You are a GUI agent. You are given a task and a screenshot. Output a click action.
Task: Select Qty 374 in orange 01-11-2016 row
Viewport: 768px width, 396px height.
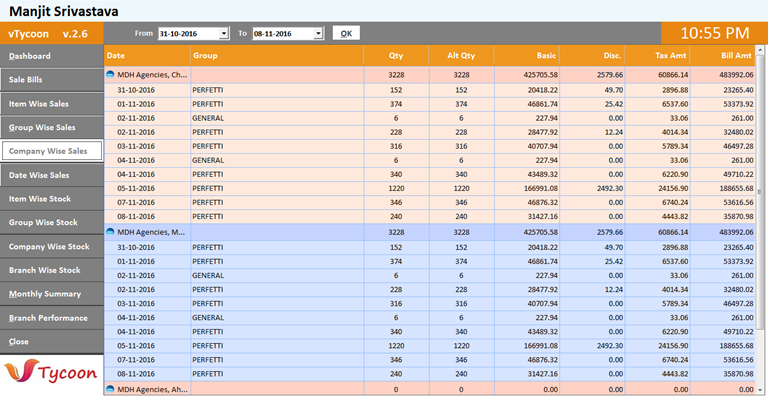pyautogui.click(x=396, y=104)
